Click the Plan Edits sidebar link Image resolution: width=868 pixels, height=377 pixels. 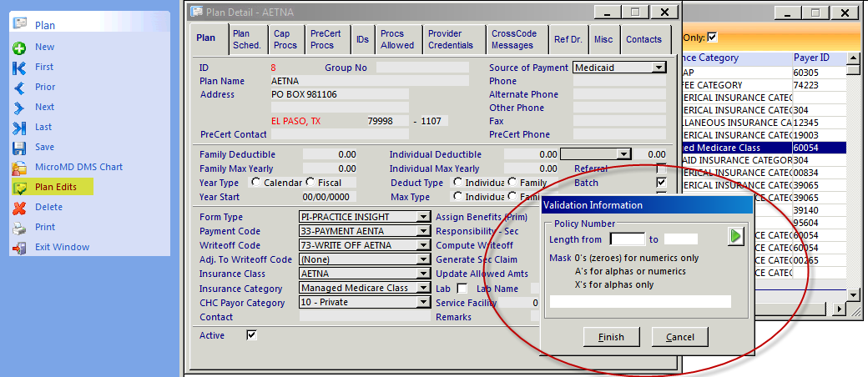point(56,187)
